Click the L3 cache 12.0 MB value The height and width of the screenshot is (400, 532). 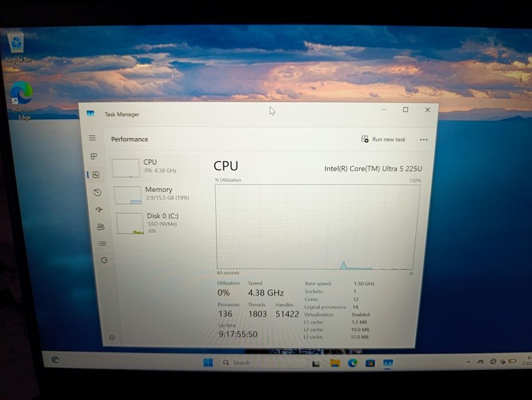point(359,337)
